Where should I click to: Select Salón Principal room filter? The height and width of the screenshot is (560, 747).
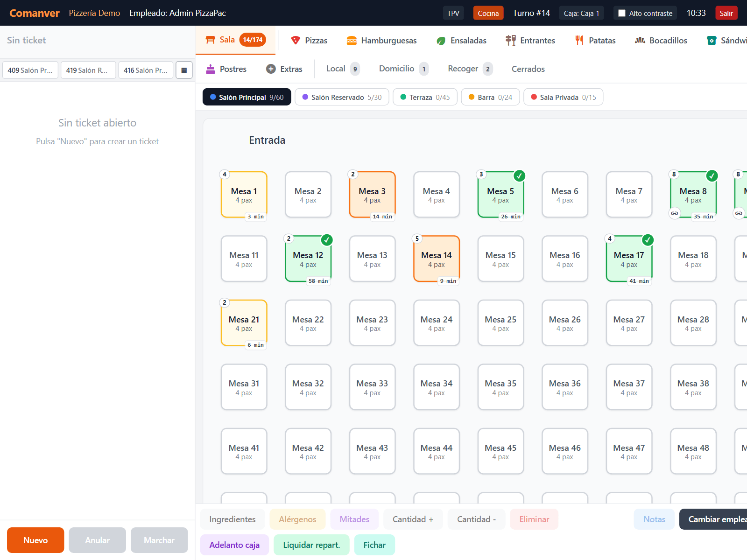(x=247, y=97)
